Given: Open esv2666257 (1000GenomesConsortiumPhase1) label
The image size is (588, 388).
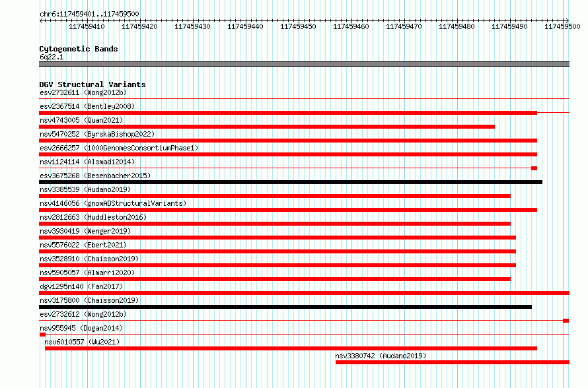Looking at the screenshot, I should pos(119,148).
